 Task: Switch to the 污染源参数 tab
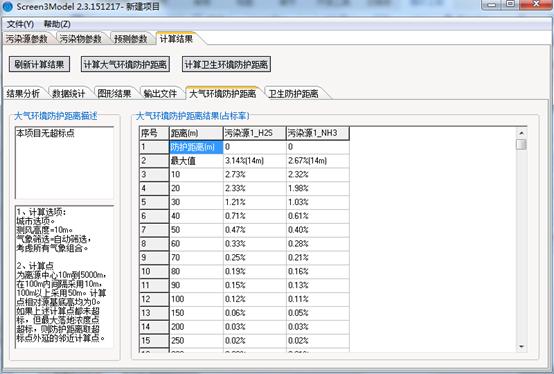(x=27, y=38)
